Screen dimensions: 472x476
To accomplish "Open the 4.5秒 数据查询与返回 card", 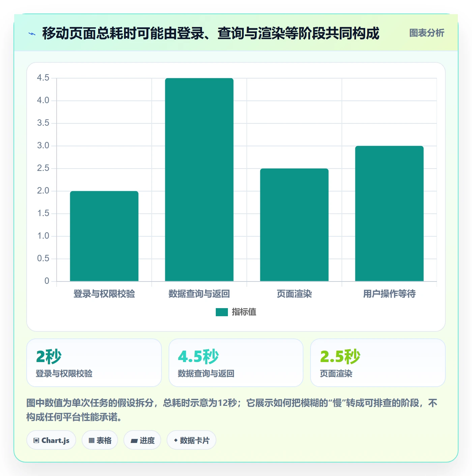I will (236, 363).
